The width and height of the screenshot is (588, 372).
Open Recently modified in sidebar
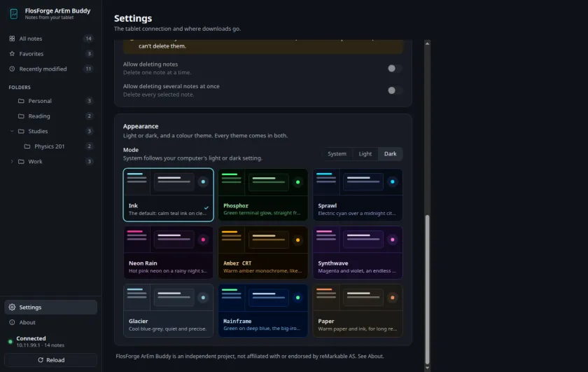50,69
